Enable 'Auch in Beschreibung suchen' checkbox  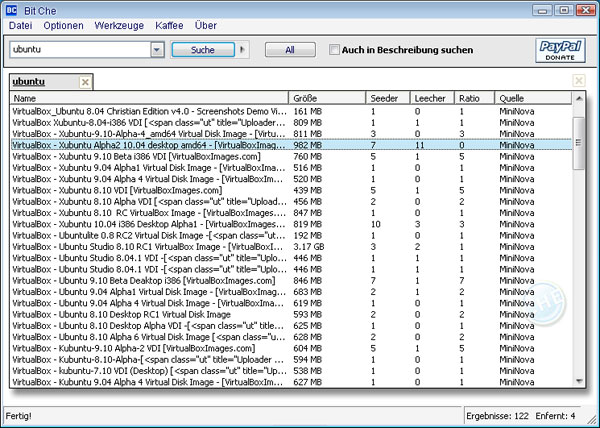coord(334,49)
